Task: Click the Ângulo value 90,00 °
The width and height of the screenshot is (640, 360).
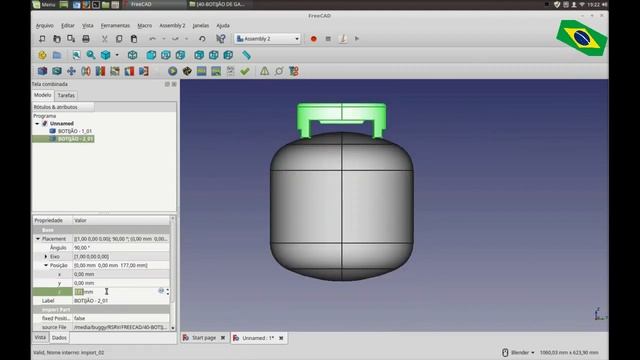Action: [x=121, y=248]
